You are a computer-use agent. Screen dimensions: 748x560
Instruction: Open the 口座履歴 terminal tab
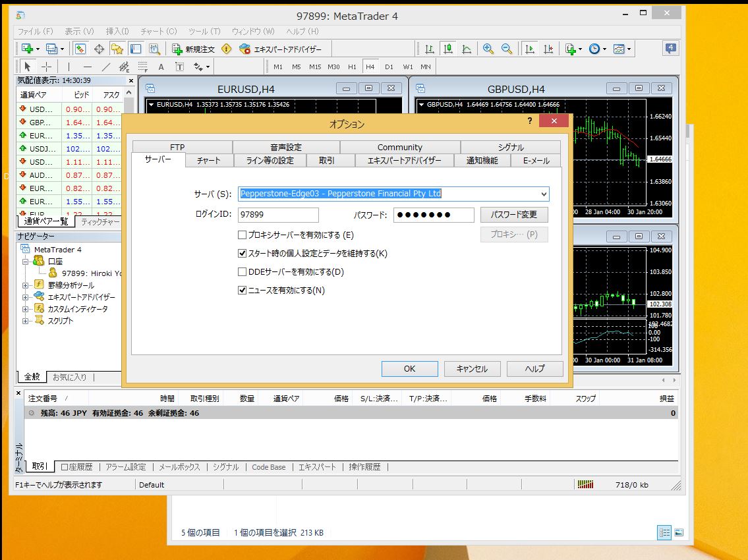click(77, 467)
